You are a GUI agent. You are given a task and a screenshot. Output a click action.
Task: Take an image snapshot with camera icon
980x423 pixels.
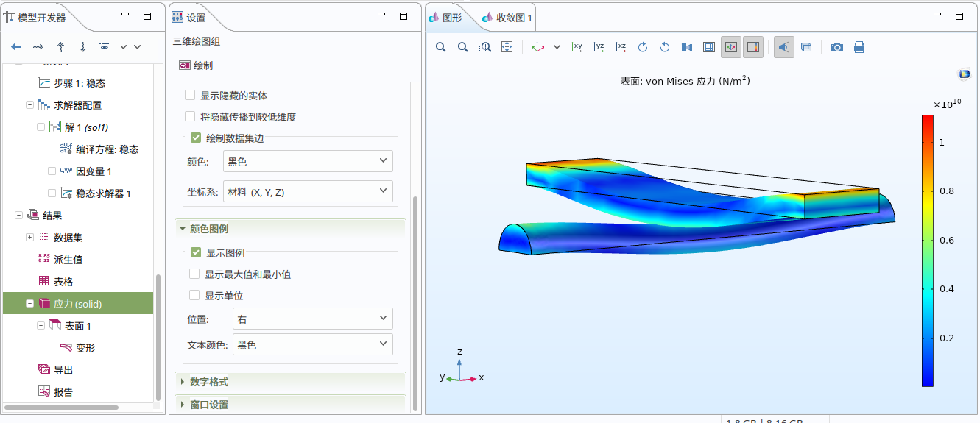837,47
